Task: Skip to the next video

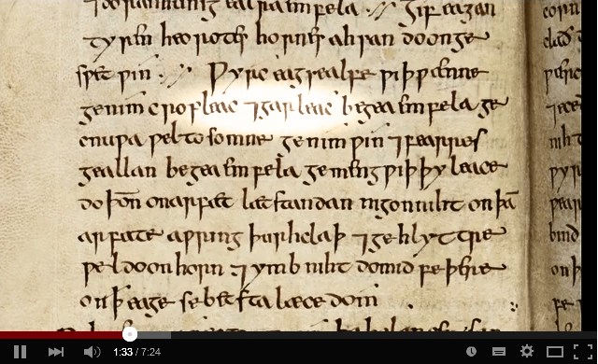Action: (x=56, y=352)
